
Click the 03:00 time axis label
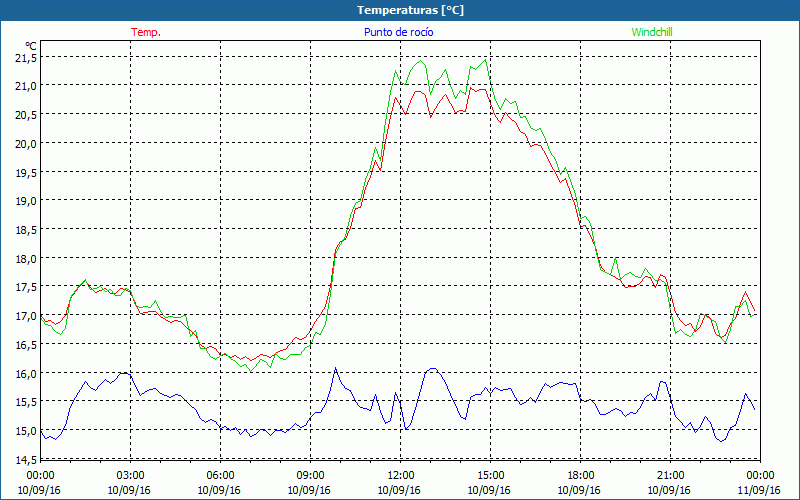[131, 476]
